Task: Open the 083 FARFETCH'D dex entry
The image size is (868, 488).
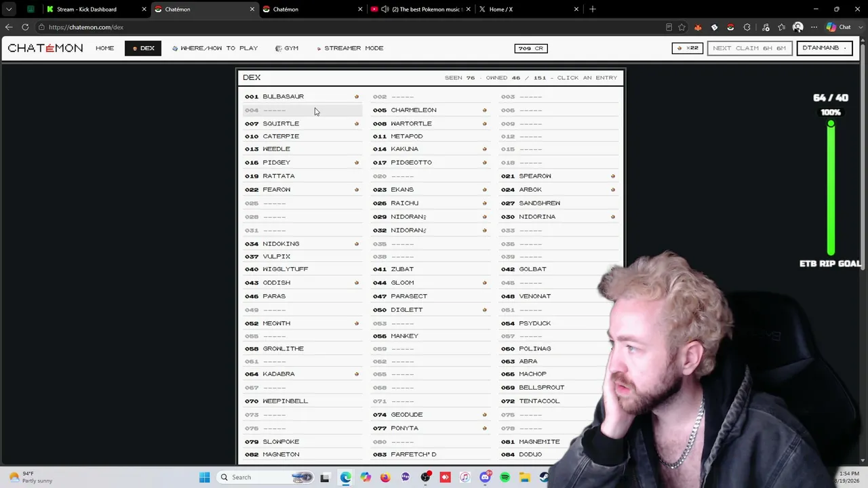Action: click(431, 455)
